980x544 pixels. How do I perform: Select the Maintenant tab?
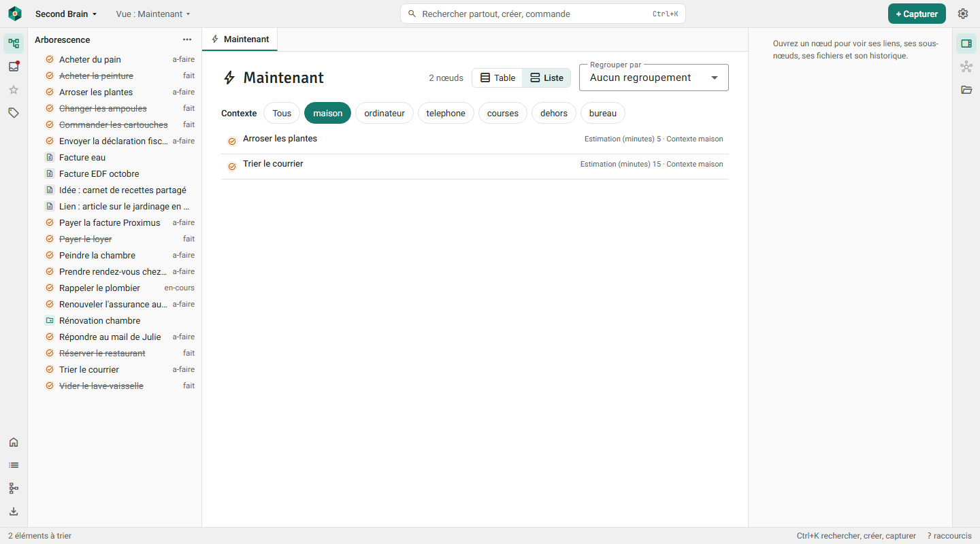click(x=240, y=39)
